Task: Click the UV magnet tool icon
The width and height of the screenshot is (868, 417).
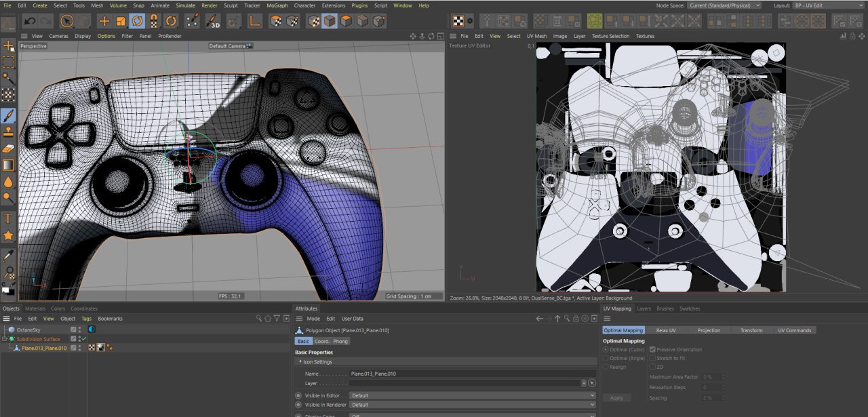Action: coord(154,22)
